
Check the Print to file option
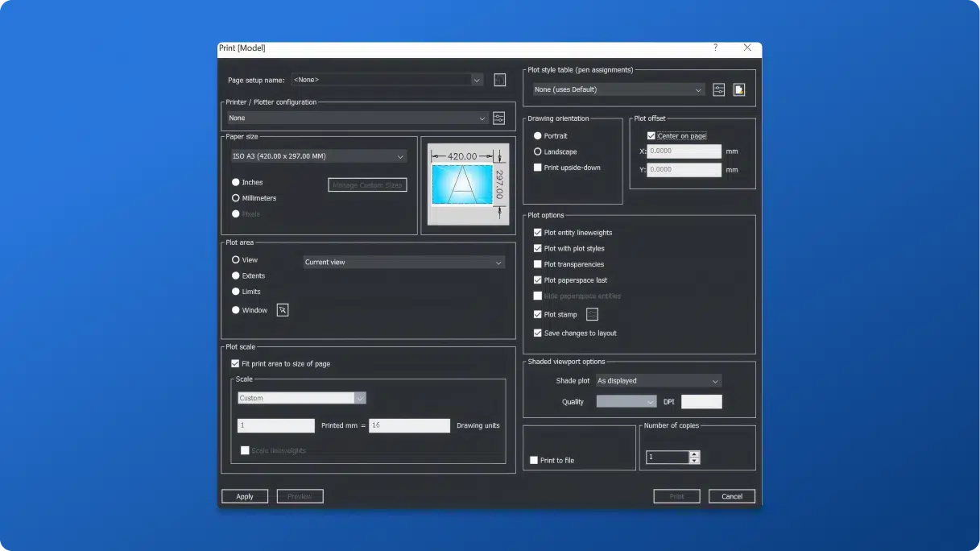[x=534, y=461]
